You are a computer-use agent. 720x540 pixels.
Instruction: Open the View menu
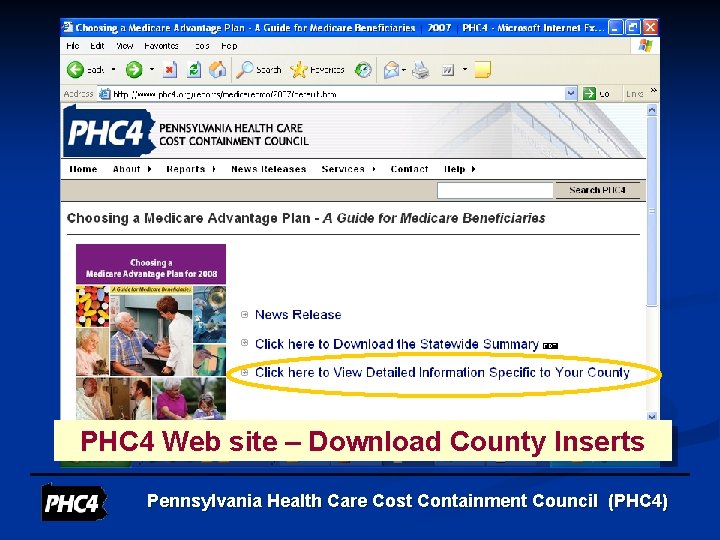(x=124, y=46)
